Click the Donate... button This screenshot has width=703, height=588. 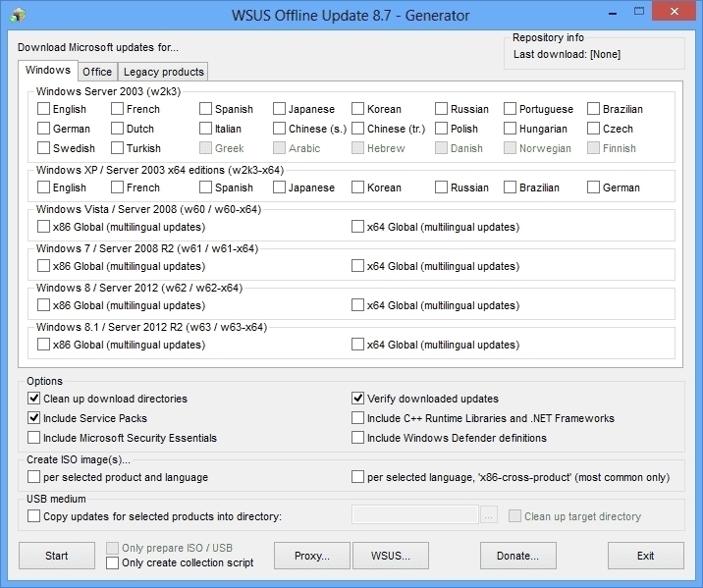(x=517, y=556)
